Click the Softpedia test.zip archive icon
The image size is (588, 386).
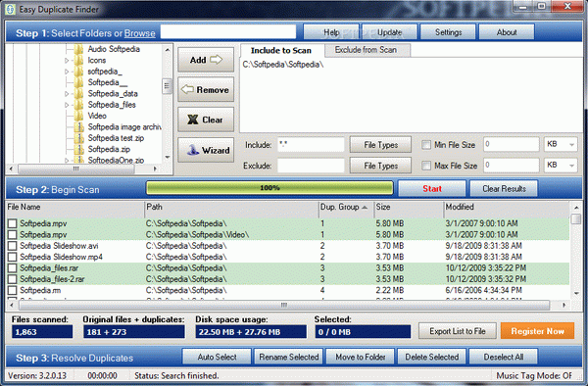78,138
